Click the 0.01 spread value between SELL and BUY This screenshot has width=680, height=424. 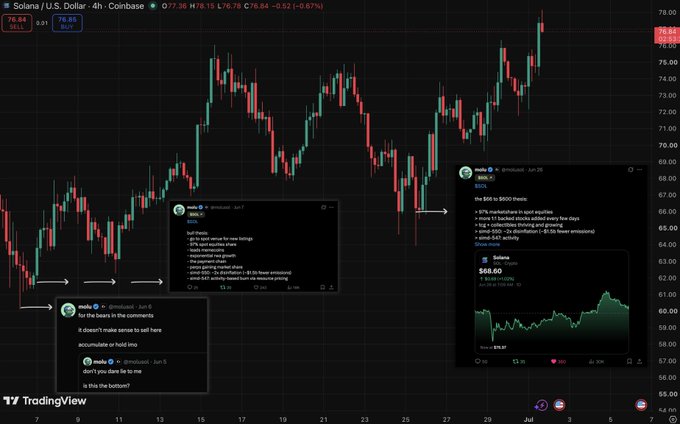point(42,23)
